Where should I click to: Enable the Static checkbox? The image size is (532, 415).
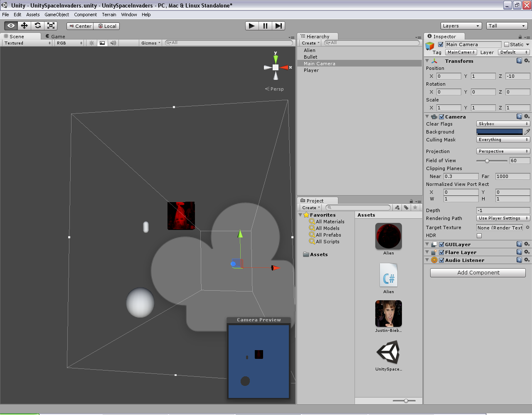[507, 44]
